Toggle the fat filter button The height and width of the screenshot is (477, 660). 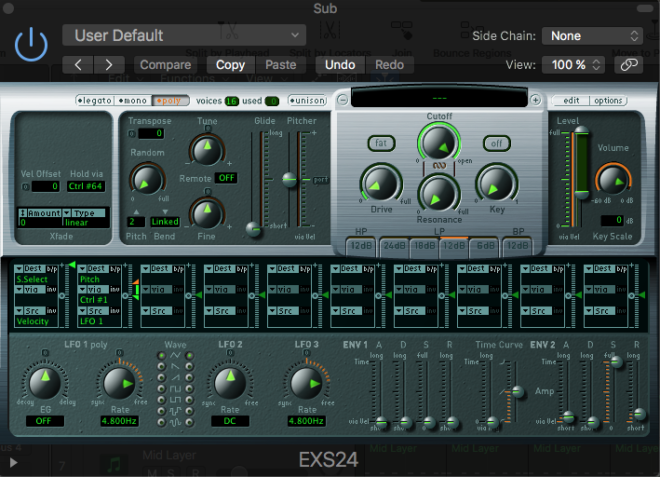[381, 143]
